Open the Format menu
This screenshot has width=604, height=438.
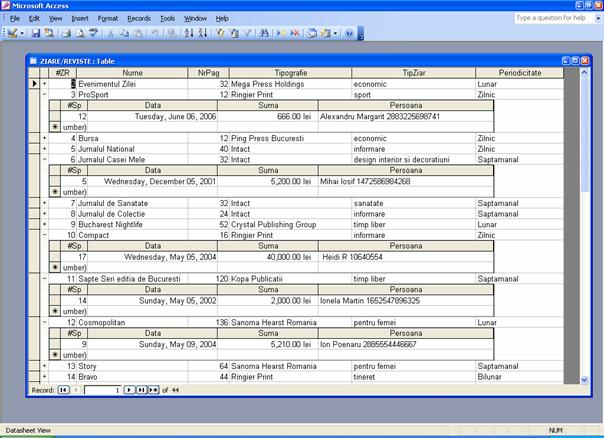pyautogui.click(x=108, y=18)
